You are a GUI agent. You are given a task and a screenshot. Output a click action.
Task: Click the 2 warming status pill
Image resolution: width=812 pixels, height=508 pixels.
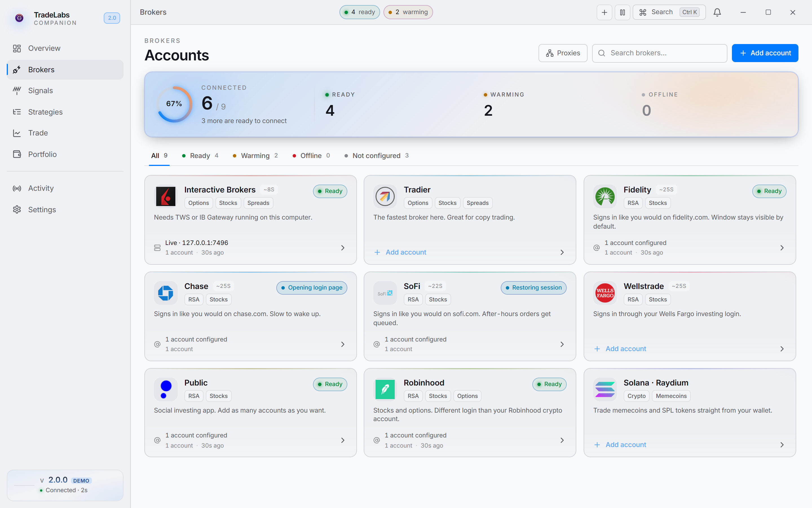408,12
